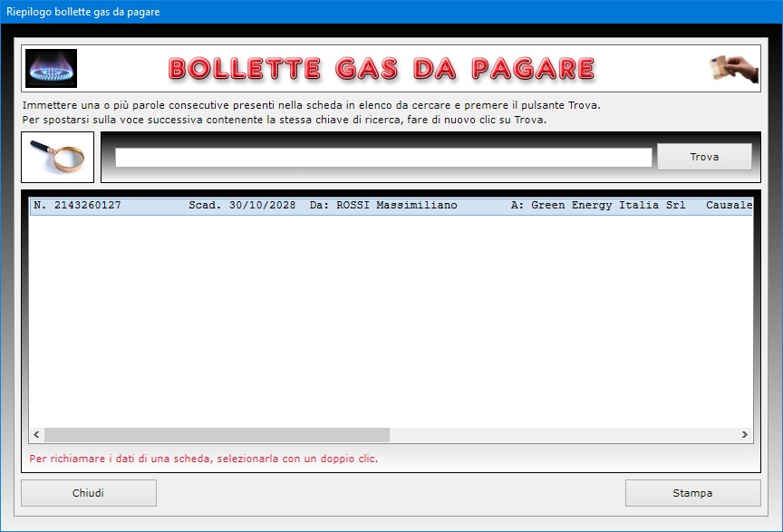This screenshot has height=532, width=783.
Task: Click the instruction line starting 'Per spostarsi sulla voce'
Action: (285, 120)
